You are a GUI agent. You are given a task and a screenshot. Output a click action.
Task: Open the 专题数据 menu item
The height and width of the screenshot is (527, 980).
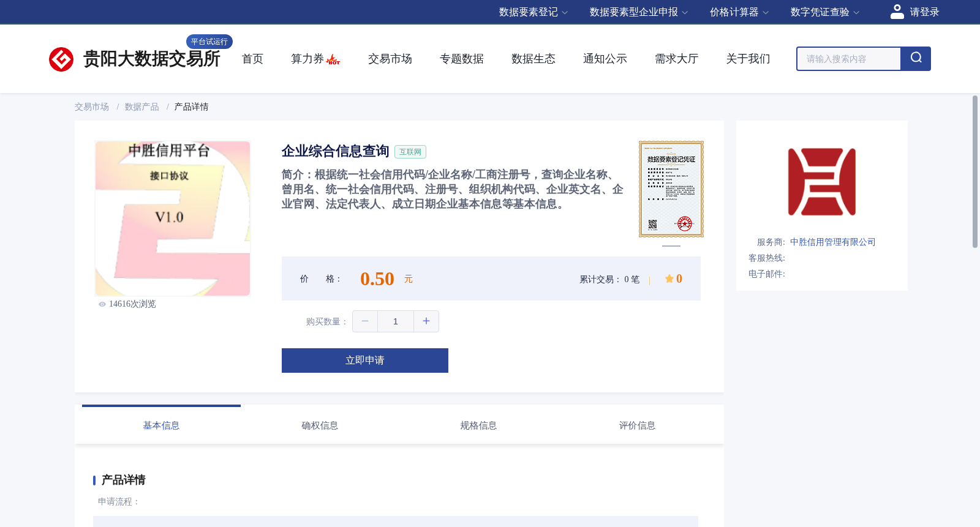461,59
